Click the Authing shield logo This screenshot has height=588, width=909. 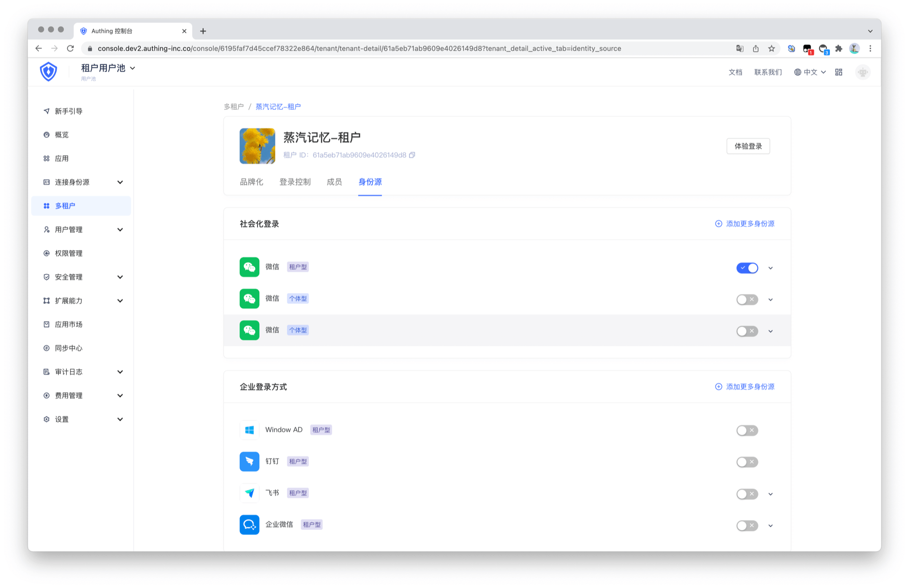click(48, 72)
